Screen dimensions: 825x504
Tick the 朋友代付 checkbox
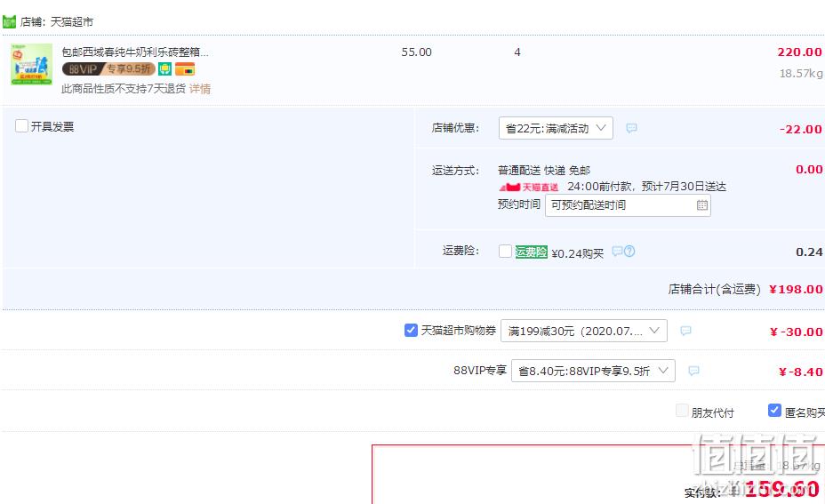682,411
